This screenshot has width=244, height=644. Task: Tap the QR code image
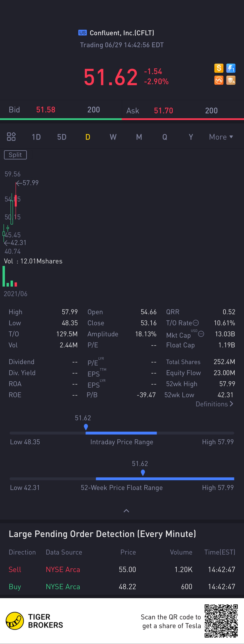coord(221,621)
